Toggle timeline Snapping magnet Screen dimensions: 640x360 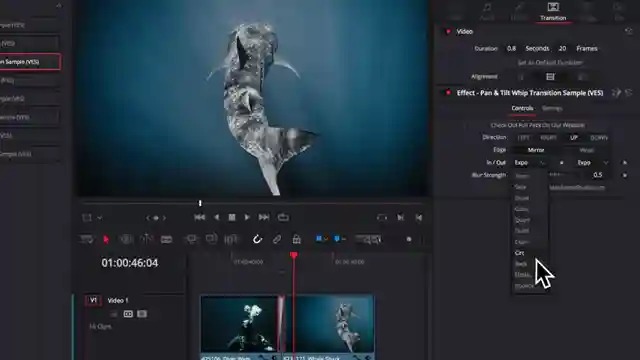[x=257, y=239]
